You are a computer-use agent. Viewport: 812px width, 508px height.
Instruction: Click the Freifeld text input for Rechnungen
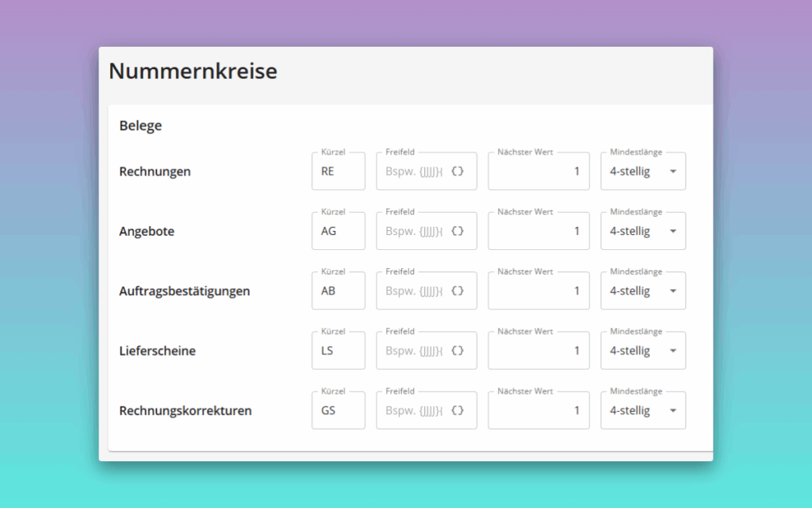pyautogui.click(x=412, y=171)
